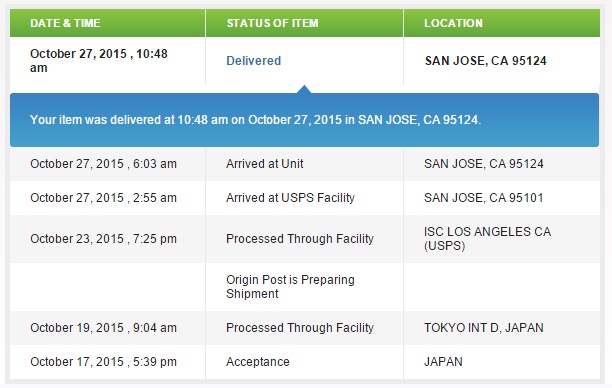Select Origin Post is Preparing Shipment text
Image resolution: width=612 pixels, height=388 pixels.
tap(290, 287)
